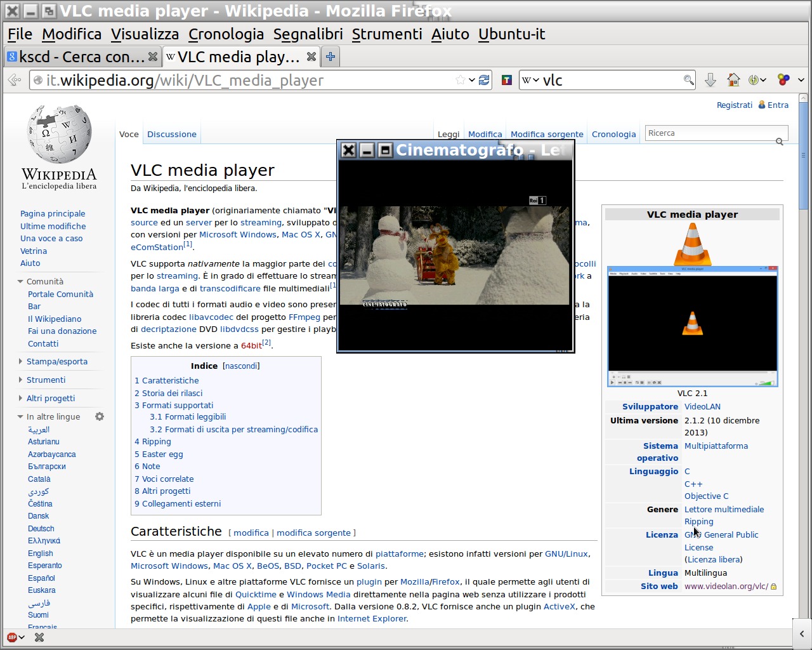
Task: Open URL bar history dropdown arrow
Action: 472,80
